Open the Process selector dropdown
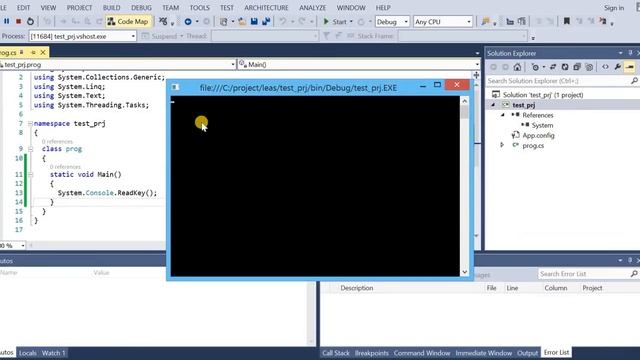This screenshot has width=640, height=360. click(x=82, y=36)
